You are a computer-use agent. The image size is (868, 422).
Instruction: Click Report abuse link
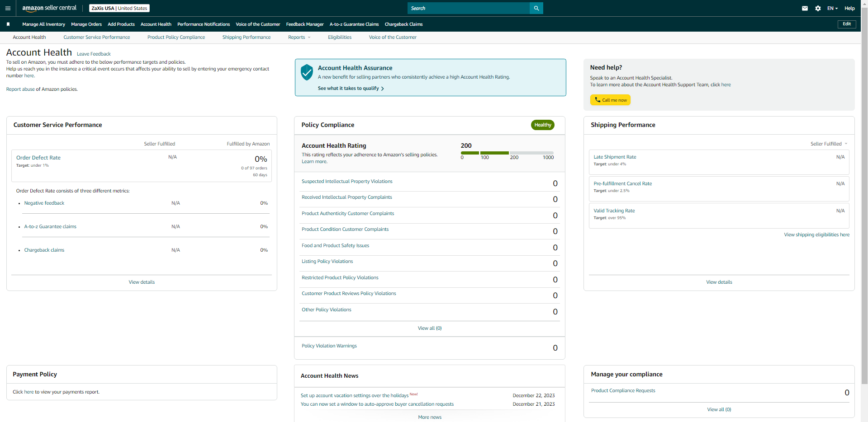(20, 89)
